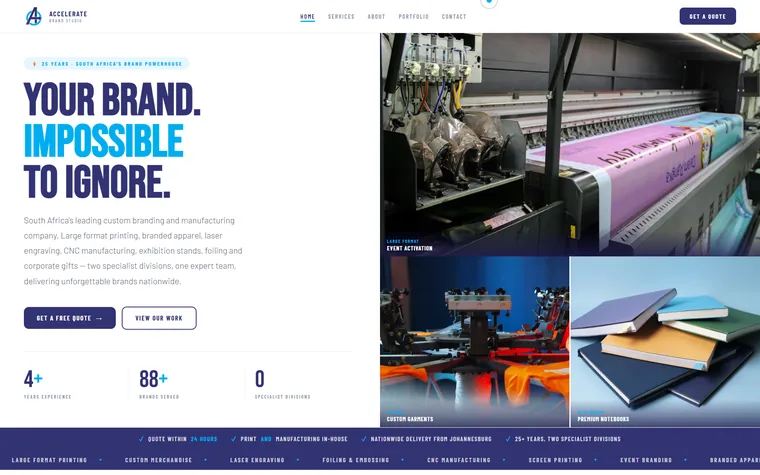This screenshot has width=760, height=475.
Task: Click the Event Activation caption label
Action: pyautogui.click(x=410, y=248)
